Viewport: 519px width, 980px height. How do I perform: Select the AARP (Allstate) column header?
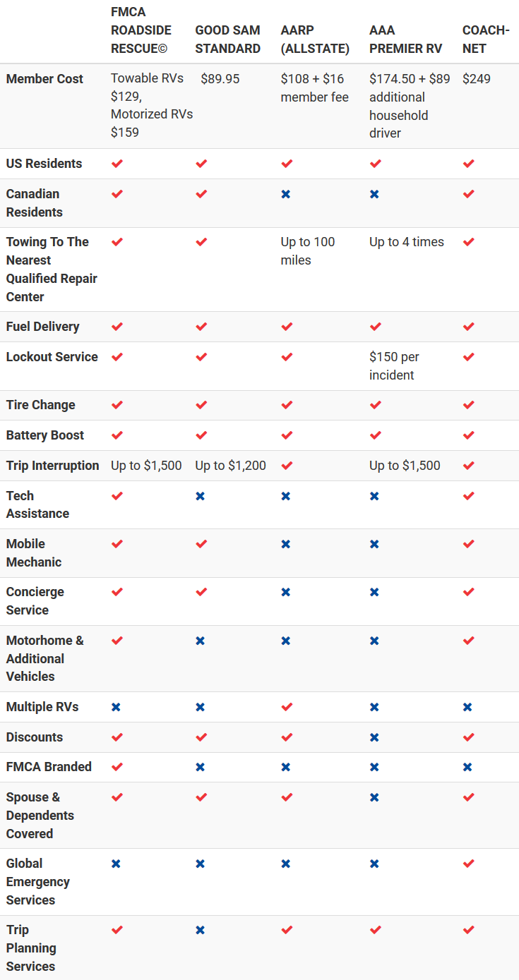pos(315,40)
